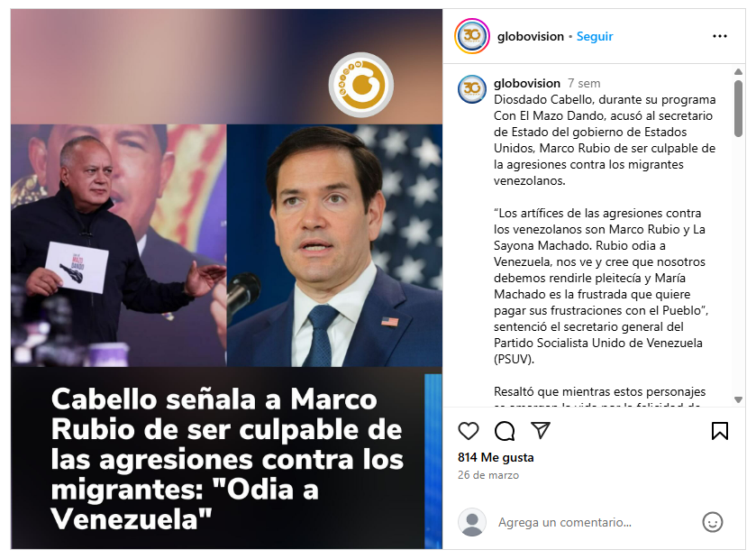
Task: Save the post with the bookmark icon
Action: [x=719, y=431]
